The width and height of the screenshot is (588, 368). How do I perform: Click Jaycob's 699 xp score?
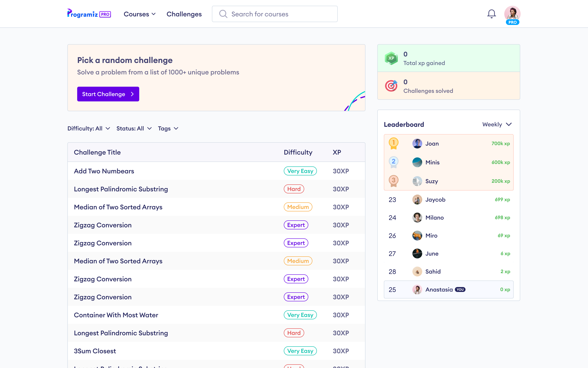pos(502,200)
